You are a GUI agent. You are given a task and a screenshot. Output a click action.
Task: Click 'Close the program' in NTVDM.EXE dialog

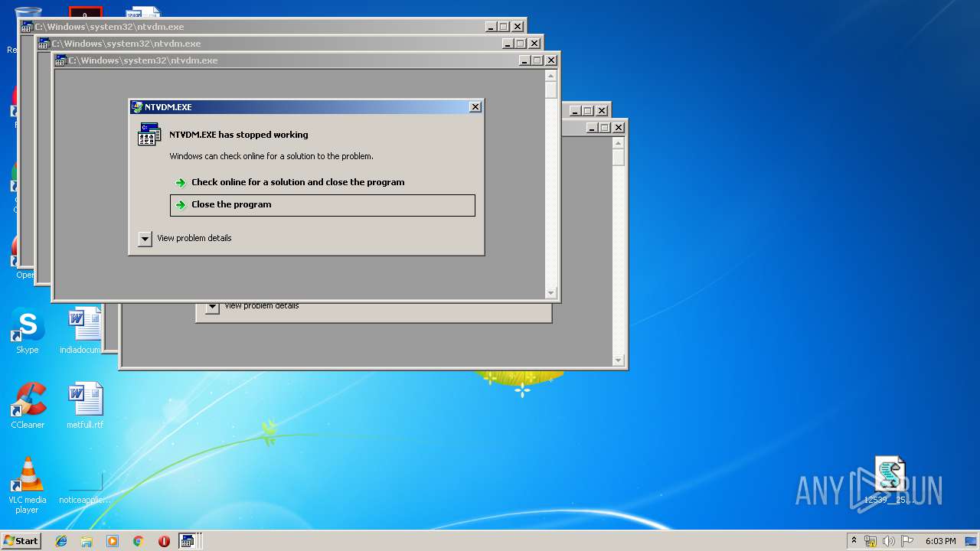(322, 205)
